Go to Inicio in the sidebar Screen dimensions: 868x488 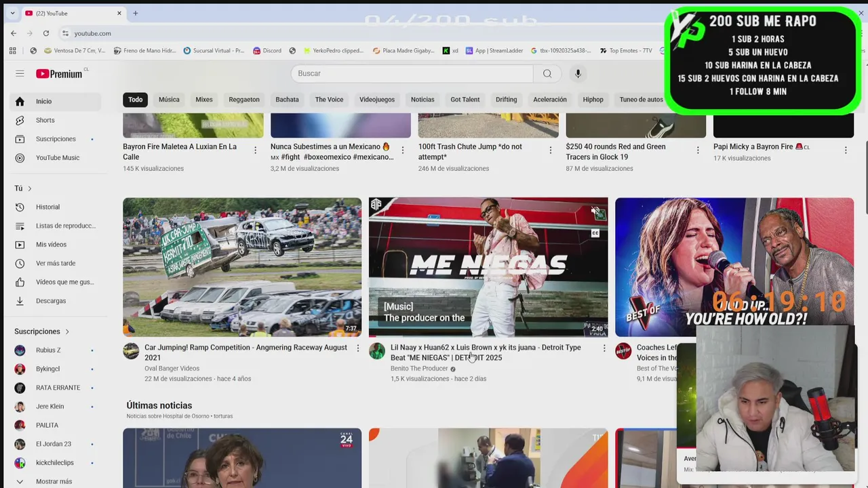[56, 101]
